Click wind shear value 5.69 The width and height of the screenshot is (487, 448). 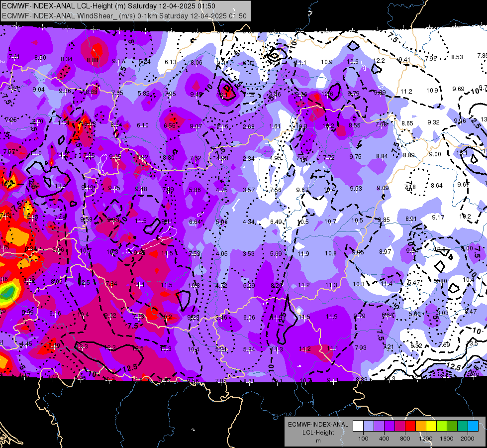click(276, 254)
